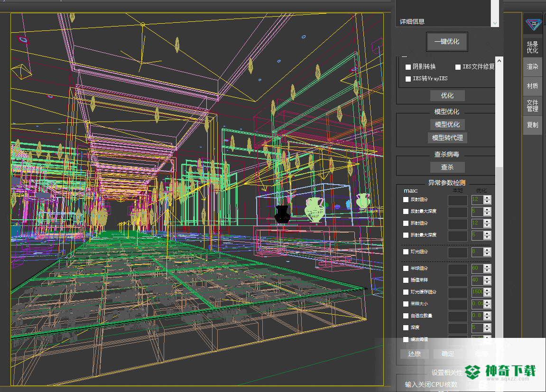Click the 详细信息 box scroll-down arrow
This screenshot has width=546, height=392.
pyautogui.click(x=495, y=23)
